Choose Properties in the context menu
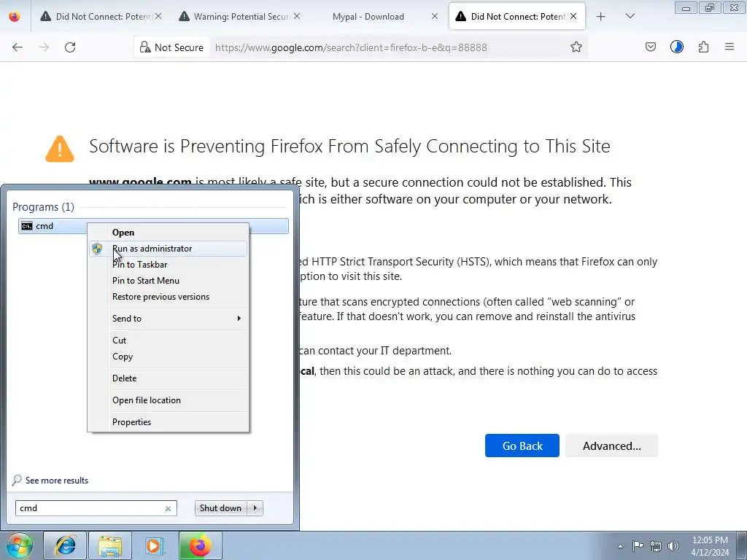The image size is (747, 560). 168,422
